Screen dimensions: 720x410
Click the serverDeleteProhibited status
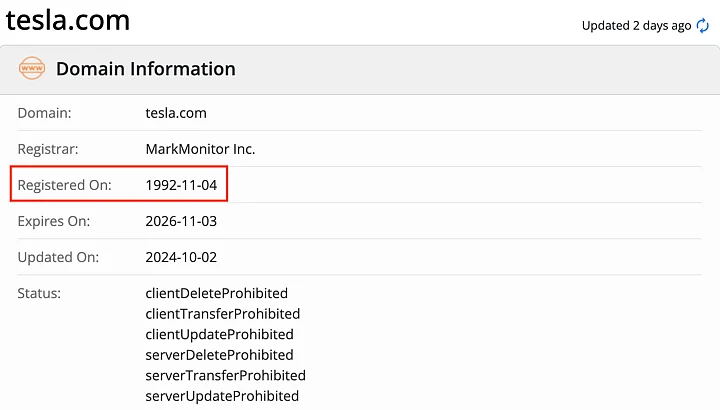pos(219,355)
